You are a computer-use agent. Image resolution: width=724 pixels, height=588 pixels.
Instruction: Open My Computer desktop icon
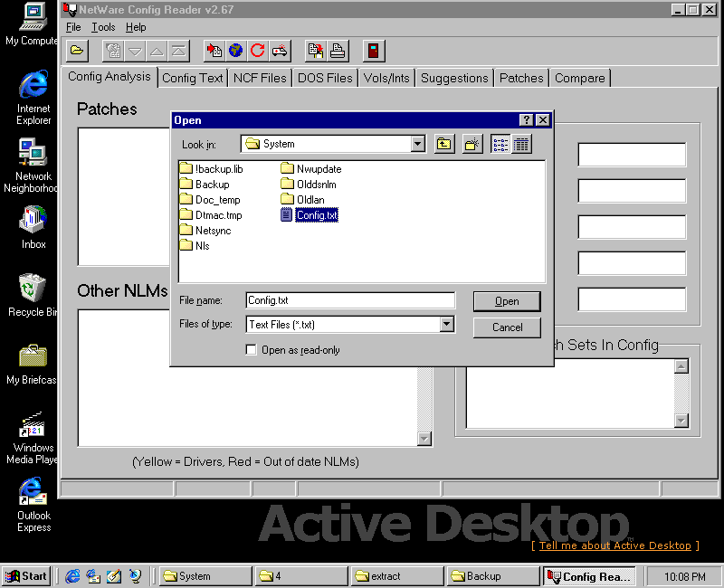[33, 24]
